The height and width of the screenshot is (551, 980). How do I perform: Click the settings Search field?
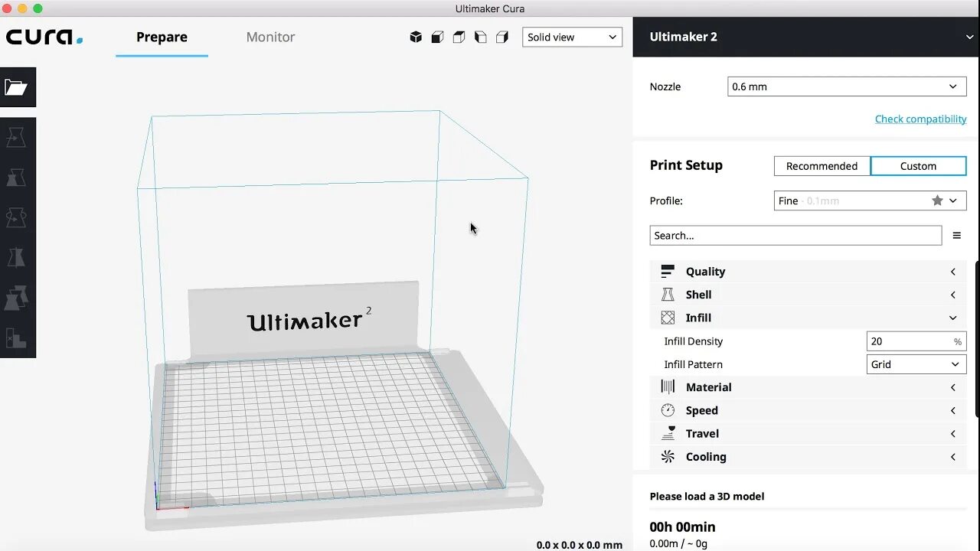click(795, 236)
